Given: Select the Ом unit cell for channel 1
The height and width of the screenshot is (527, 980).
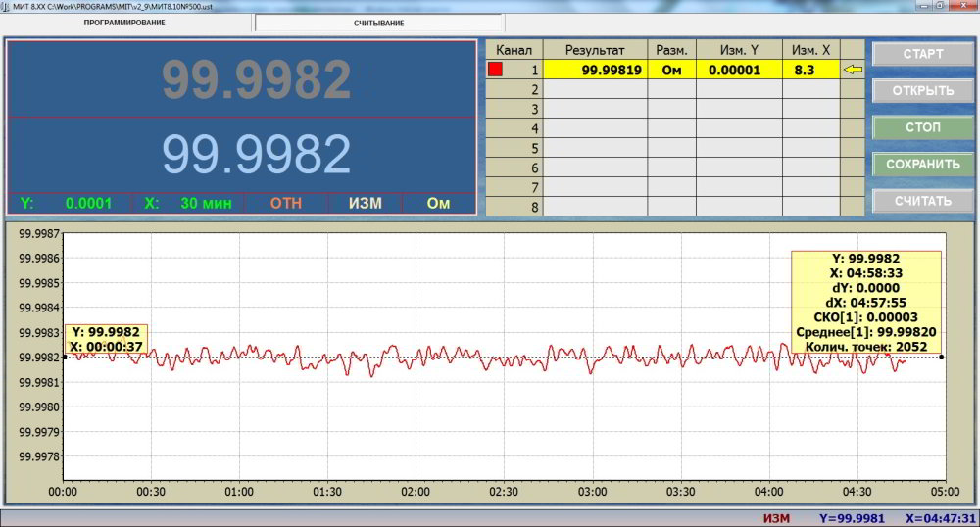Looking at the screenshot, I should [671, 70].
